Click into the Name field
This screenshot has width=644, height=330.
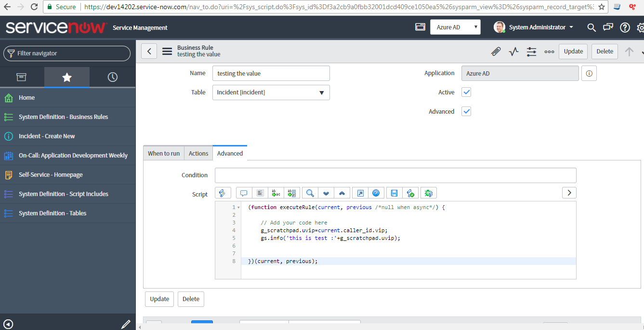pyautogui.click(x=271, y=73)
